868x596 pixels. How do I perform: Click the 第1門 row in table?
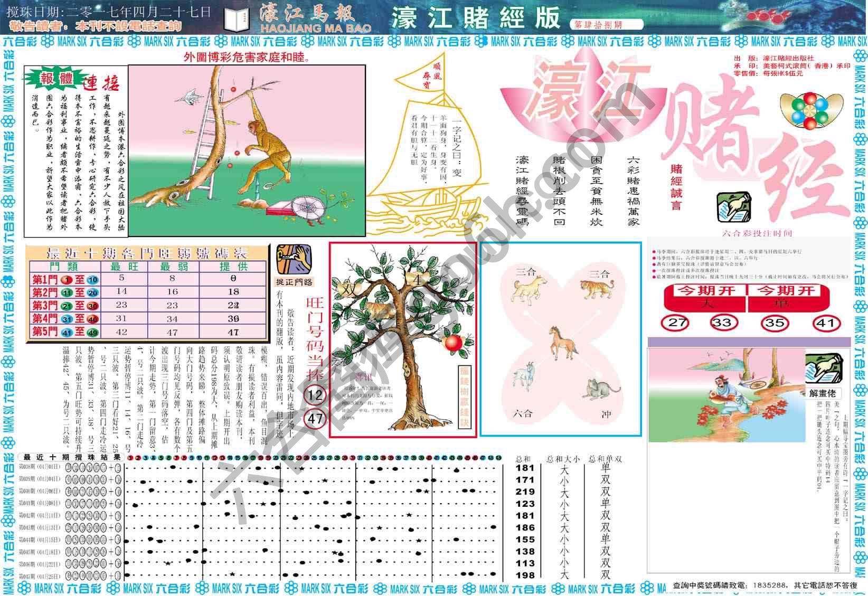[147, 279]
